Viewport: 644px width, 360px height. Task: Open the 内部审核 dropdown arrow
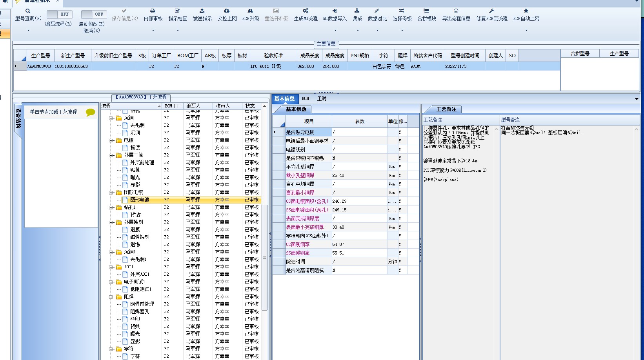(153, 31)
